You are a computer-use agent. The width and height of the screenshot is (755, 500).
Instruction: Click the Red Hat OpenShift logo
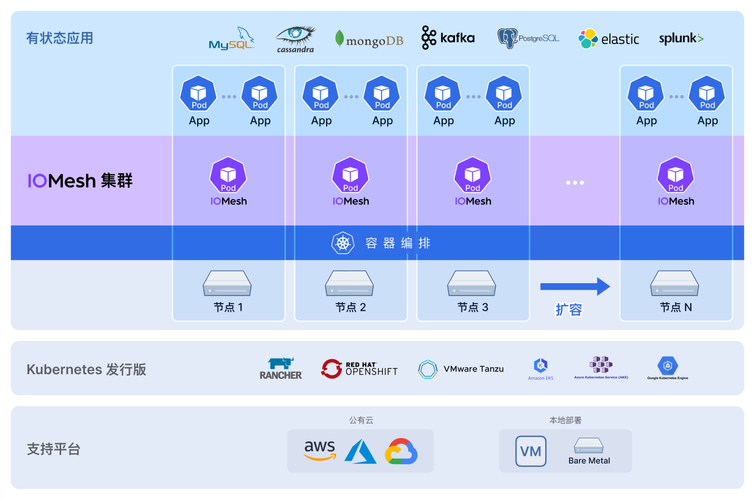click(x=359, y=369)
